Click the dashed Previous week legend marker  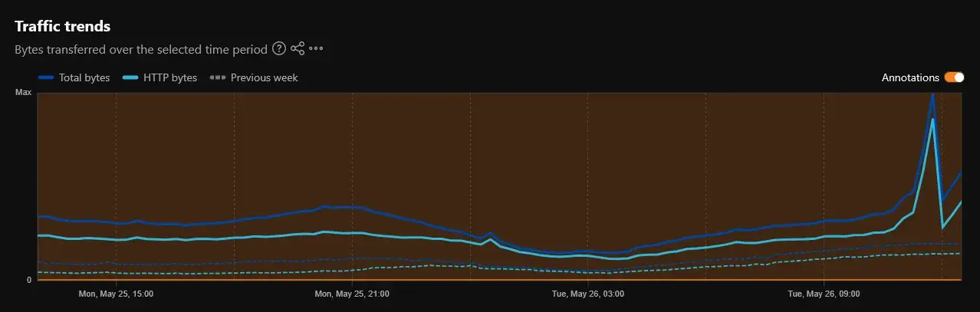click(218, 77)
